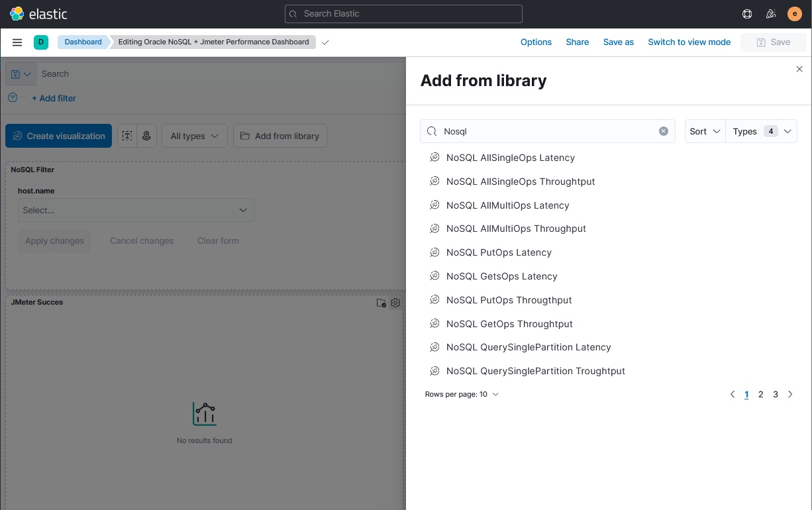This screenshot has width=812, height=510.
Task: Focus the Search Elastic global field
Action: tap(403, 14)
